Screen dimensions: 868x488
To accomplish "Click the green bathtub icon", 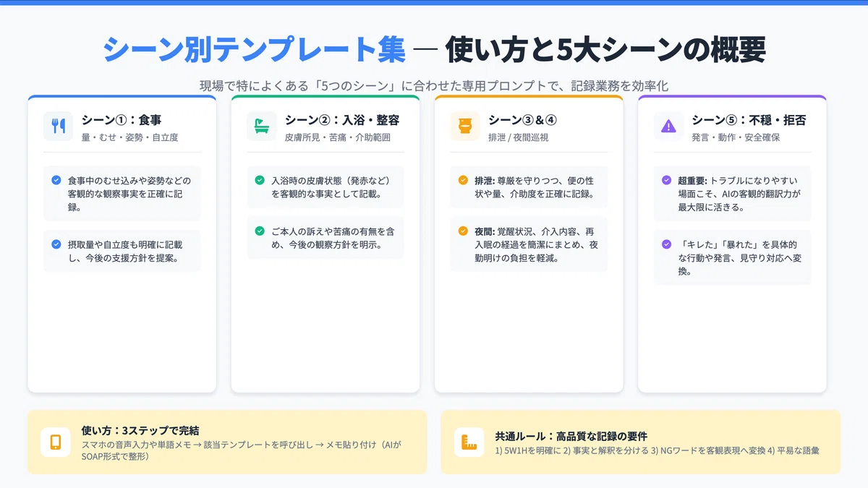I will point(261,126).
